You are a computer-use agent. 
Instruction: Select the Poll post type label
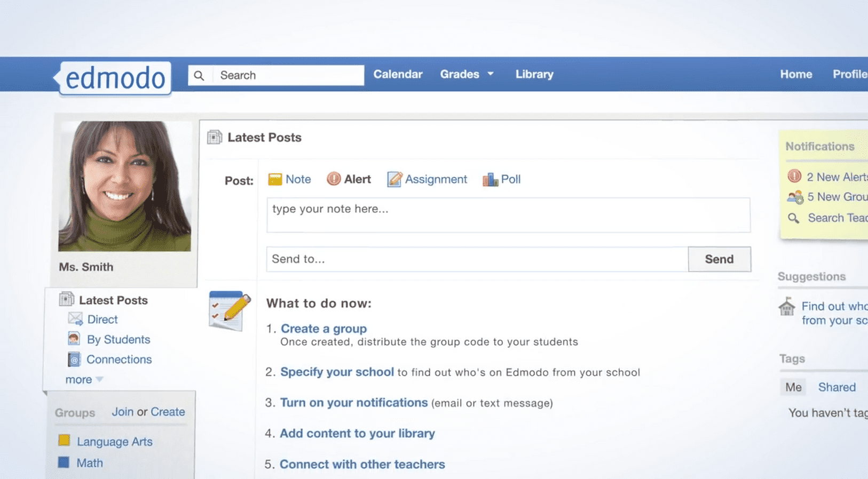pyautogui.click(x=510, y=179)
